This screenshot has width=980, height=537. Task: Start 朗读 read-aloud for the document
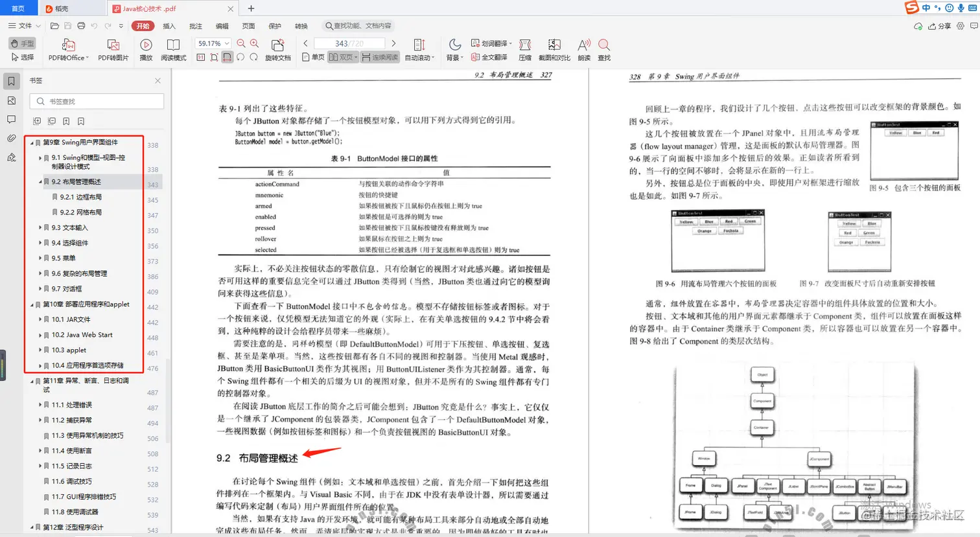click(583, 49)
